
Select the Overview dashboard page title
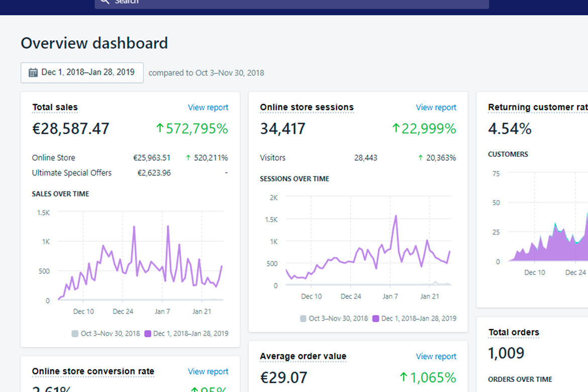click(x=94, y=43)
